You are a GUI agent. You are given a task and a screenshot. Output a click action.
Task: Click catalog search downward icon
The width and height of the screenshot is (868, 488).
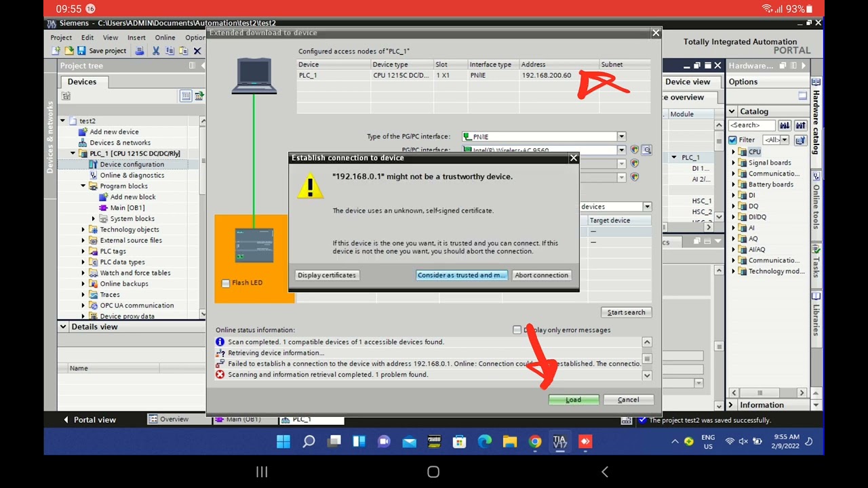[x=785, y=125]
